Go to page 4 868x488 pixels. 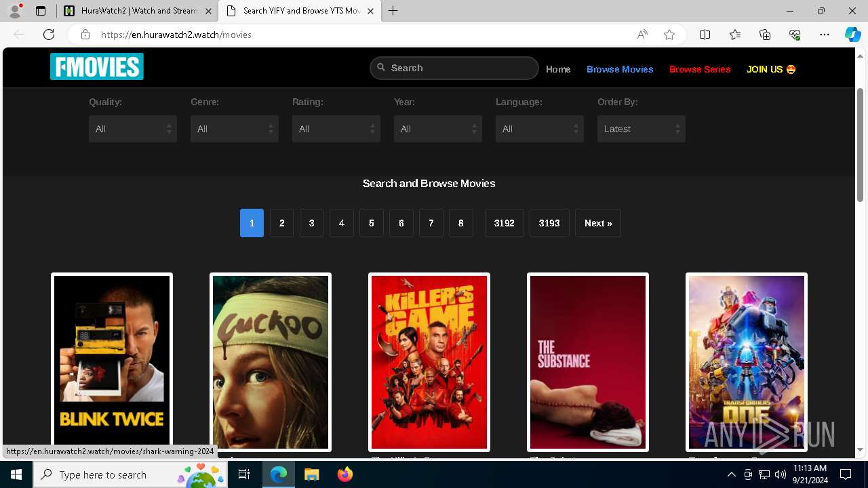point(342,223)
